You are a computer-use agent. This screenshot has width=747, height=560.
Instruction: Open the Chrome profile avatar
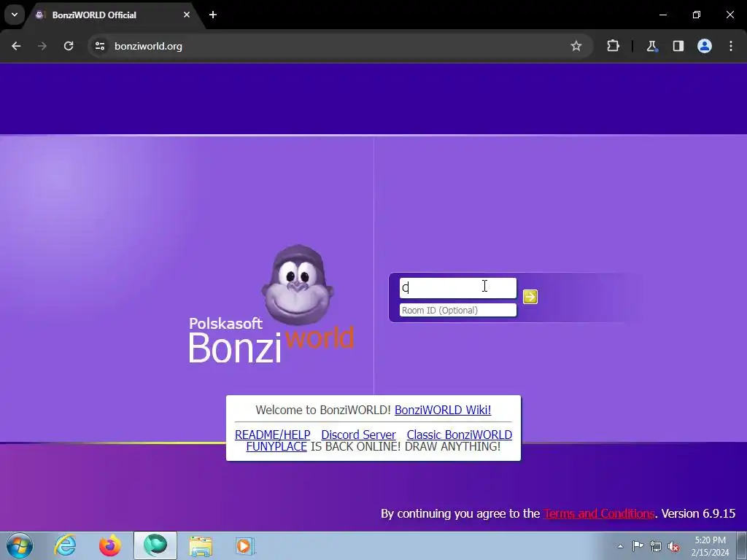pos(704,46)
